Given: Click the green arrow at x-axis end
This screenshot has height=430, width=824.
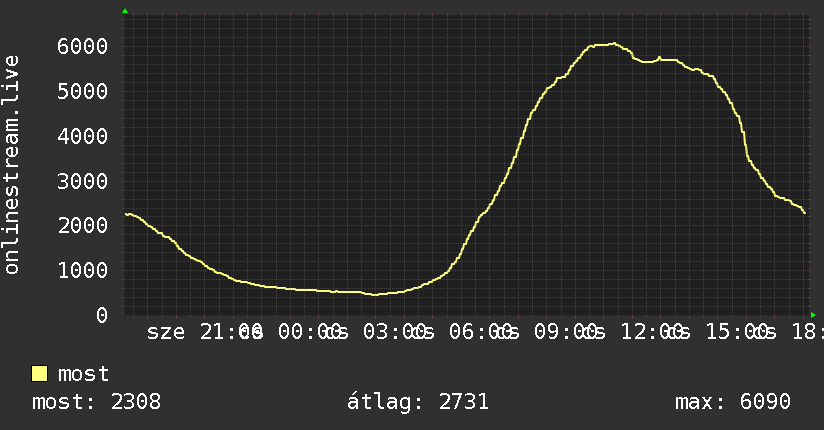Looking at the screenshot, I should [813, 315].
